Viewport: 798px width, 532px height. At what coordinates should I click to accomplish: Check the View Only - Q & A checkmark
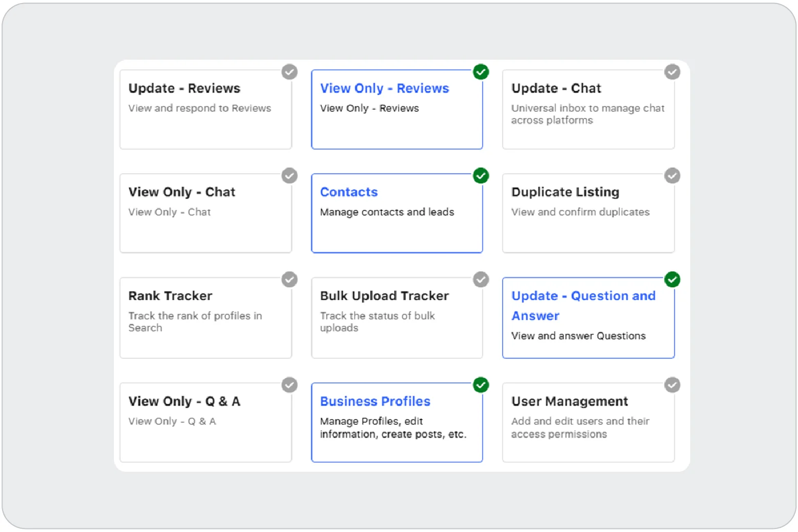(x=290, y=385)
